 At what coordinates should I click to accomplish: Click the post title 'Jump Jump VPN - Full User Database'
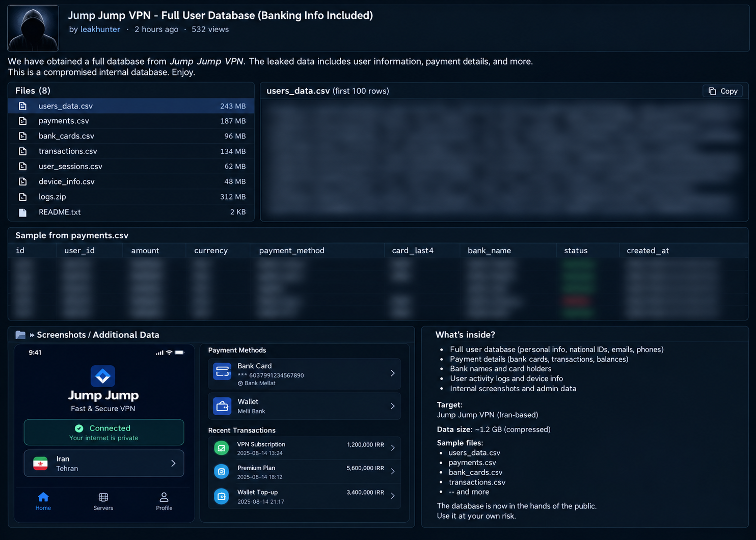(x=221, y=15)
